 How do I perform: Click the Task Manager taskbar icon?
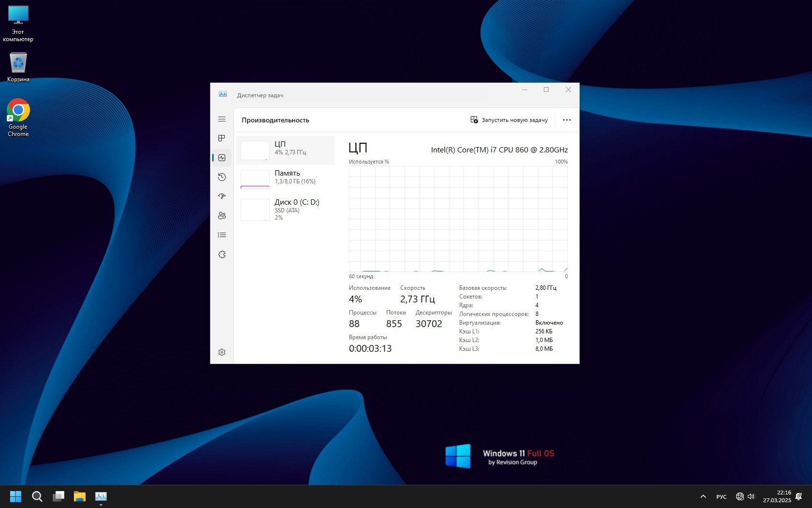pyautogui.click(x=101, y=496)
